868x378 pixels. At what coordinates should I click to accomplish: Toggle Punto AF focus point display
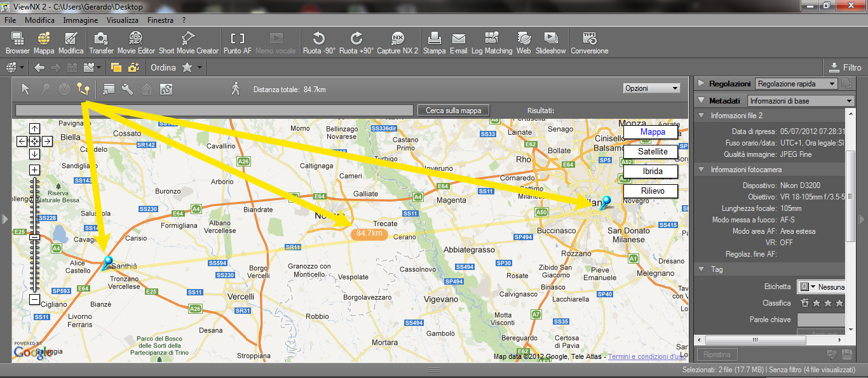point(237,43)
